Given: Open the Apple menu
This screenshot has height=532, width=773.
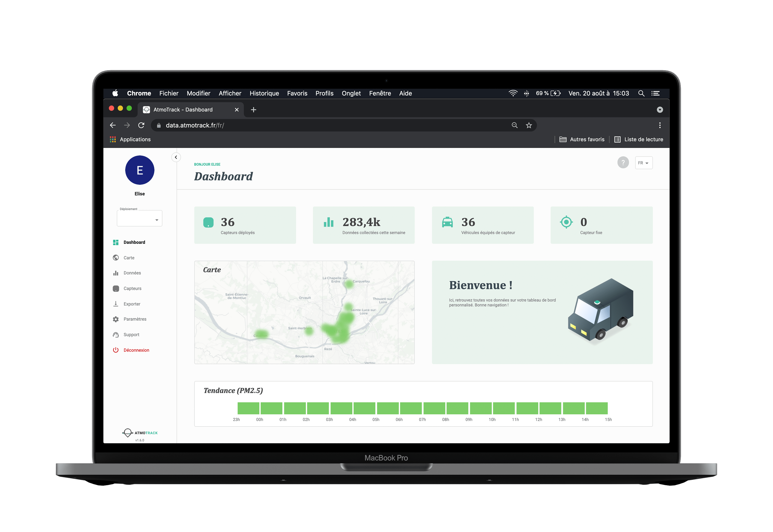Looking at the screenshot, I should click(x=115, y=93).
